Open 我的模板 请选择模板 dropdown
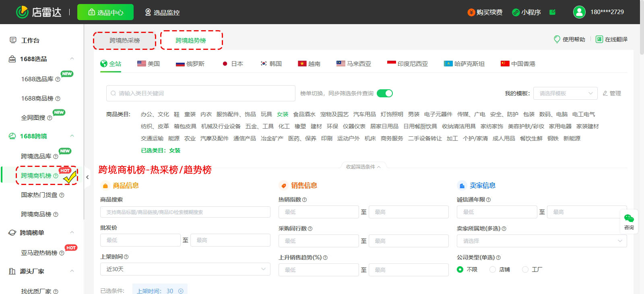Image resolution: width=644 pixels, height=294 pixels. point(566,93)
